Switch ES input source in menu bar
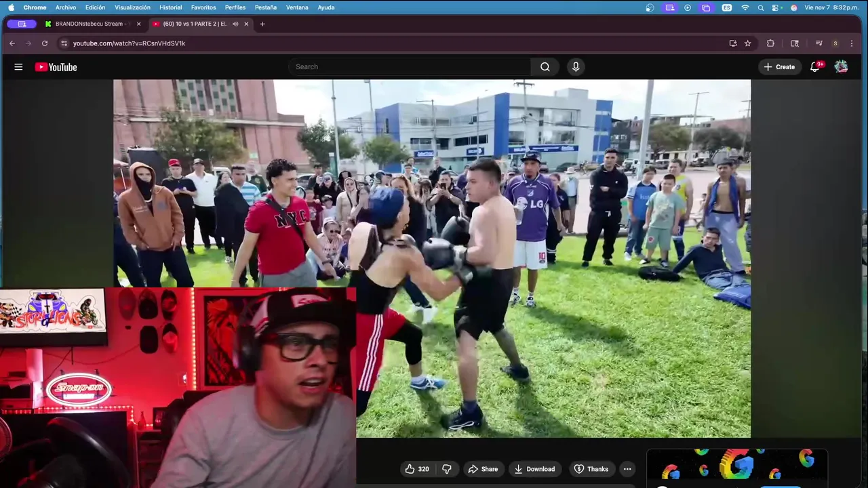868x488 pixels. [x=727, y=7]
